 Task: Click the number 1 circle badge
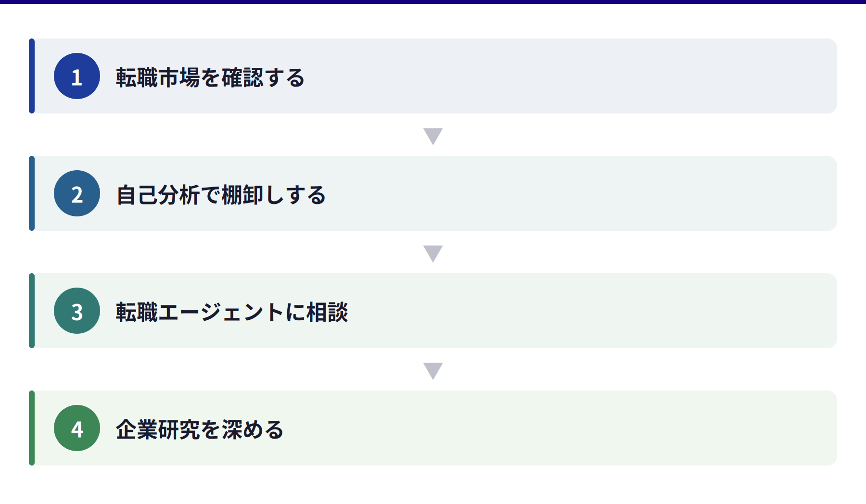(x=77, y=76)
